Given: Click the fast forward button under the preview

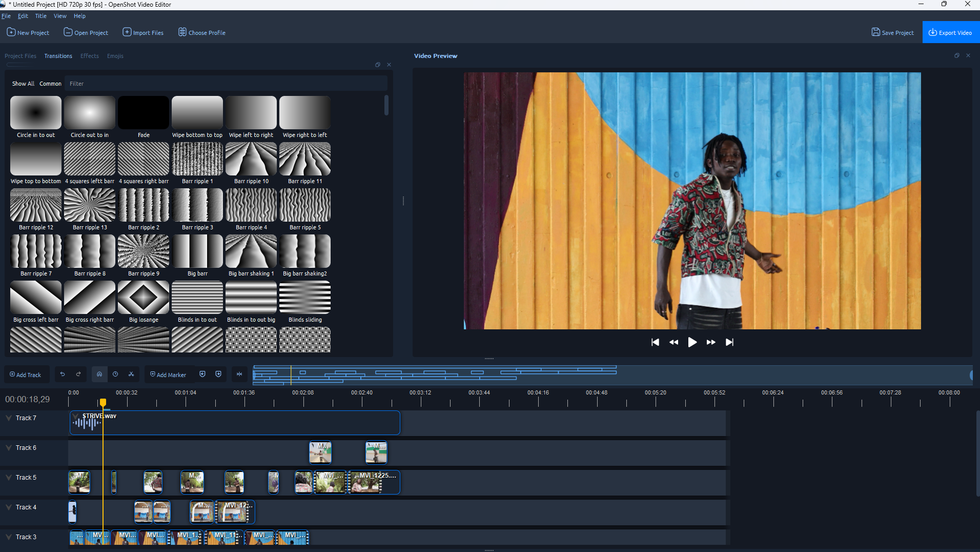Looking at the screenshot, I should tap(711, 342).
